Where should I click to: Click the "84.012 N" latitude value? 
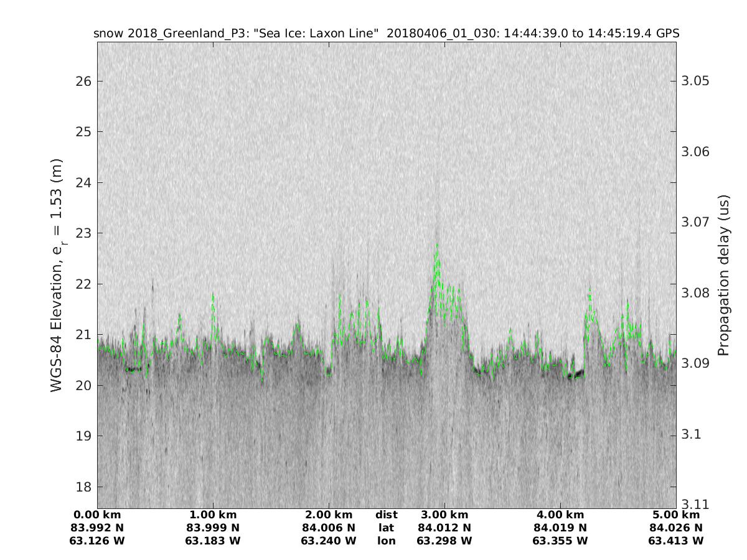pos(444,528)
